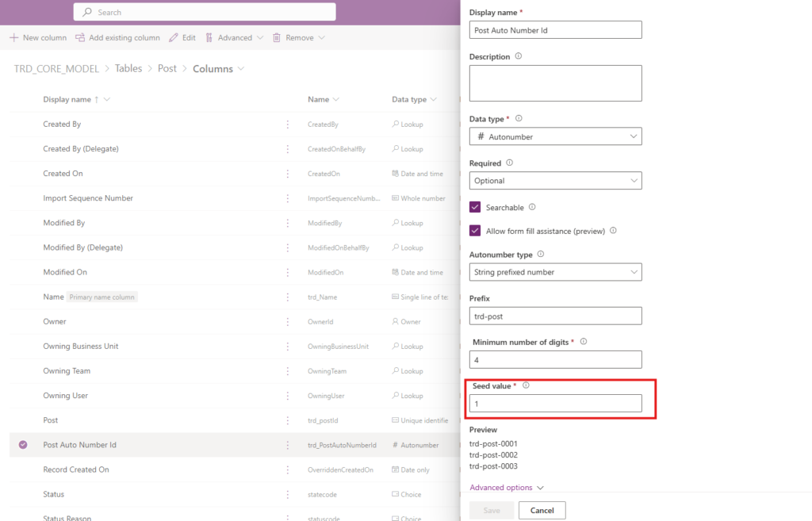This screenshot has height=521, width=812.
Task: Open the Required dropdown set to Optional
Action: [555, 181]
